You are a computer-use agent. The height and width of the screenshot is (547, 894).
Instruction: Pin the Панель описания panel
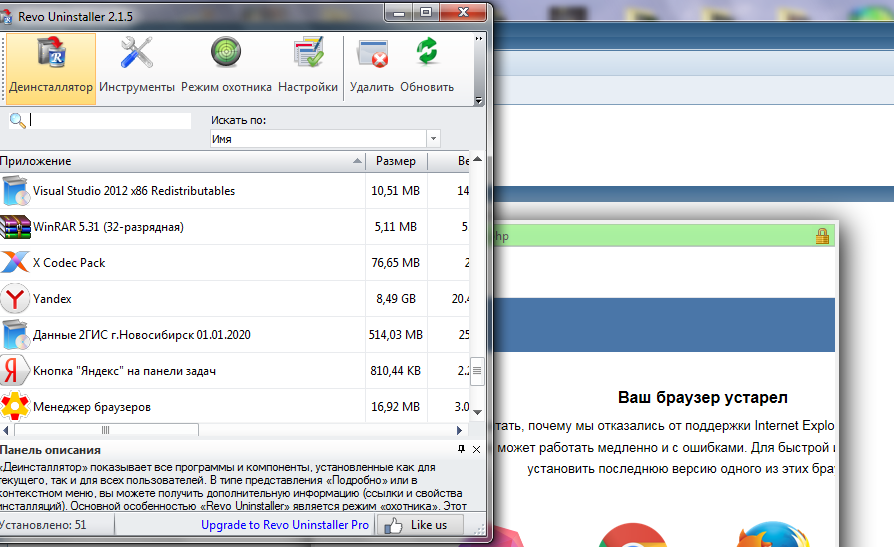pyautogui.click(x=461, y=449)
